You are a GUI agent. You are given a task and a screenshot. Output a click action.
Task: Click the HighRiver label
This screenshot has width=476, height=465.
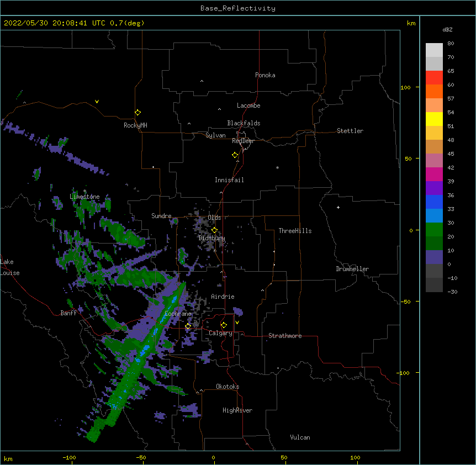point(237,410)
